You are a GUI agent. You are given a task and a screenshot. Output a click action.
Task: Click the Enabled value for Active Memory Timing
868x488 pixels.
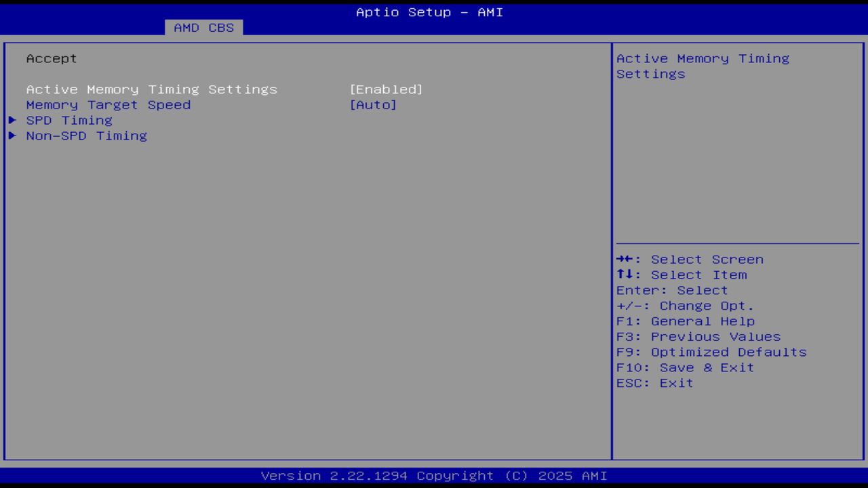pyautogui.click(x=387, y=89)
